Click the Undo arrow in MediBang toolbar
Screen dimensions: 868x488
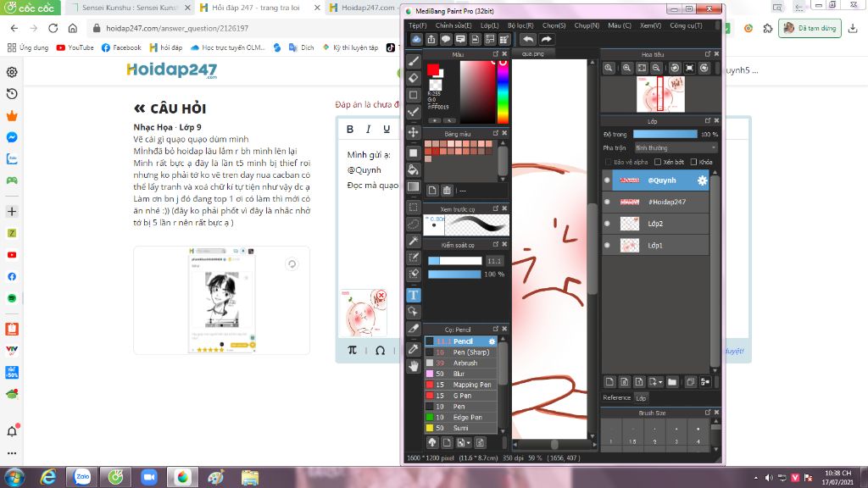(528, 39)
